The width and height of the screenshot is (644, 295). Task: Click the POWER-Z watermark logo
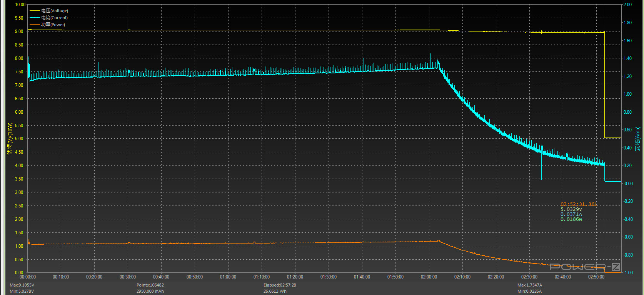pos(584,267)
